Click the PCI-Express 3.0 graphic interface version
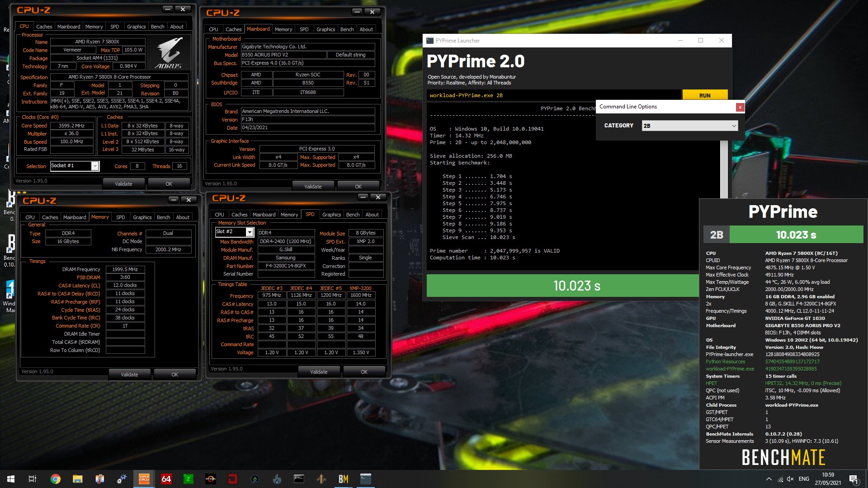The width and height of the screenshot is (868, 488). pos(317,149)
